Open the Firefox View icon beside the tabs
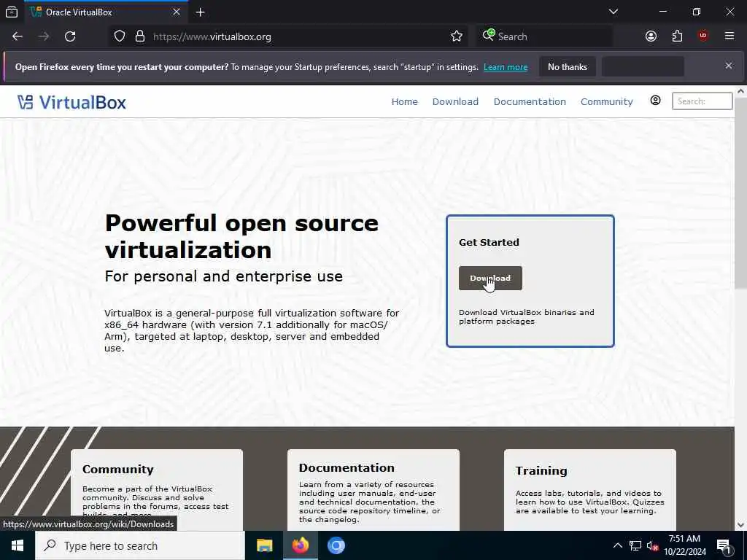The width and height of the screenshot is (747, 560). click(12, 12)
